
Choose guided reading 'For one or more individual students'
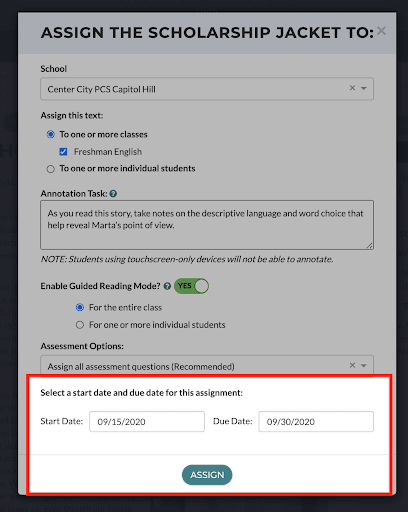click(80, 325)
